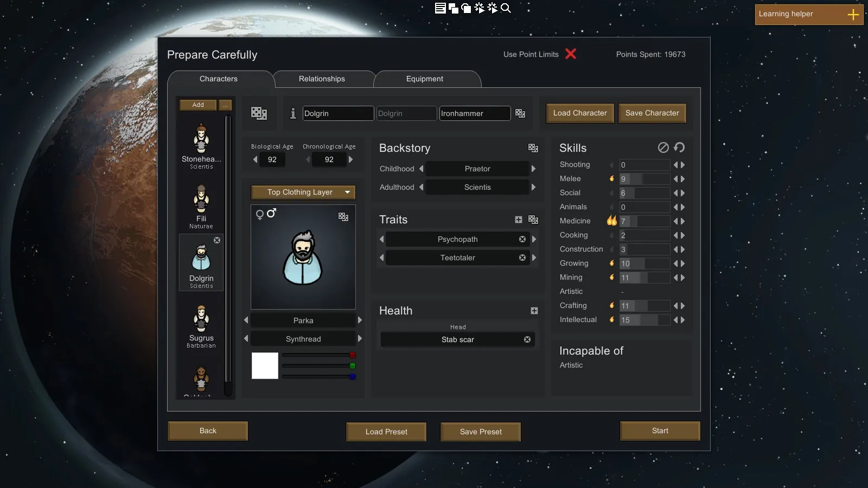The image size is (868, 488).
Task: Expand the Learning helper panel
Action: 853,15
